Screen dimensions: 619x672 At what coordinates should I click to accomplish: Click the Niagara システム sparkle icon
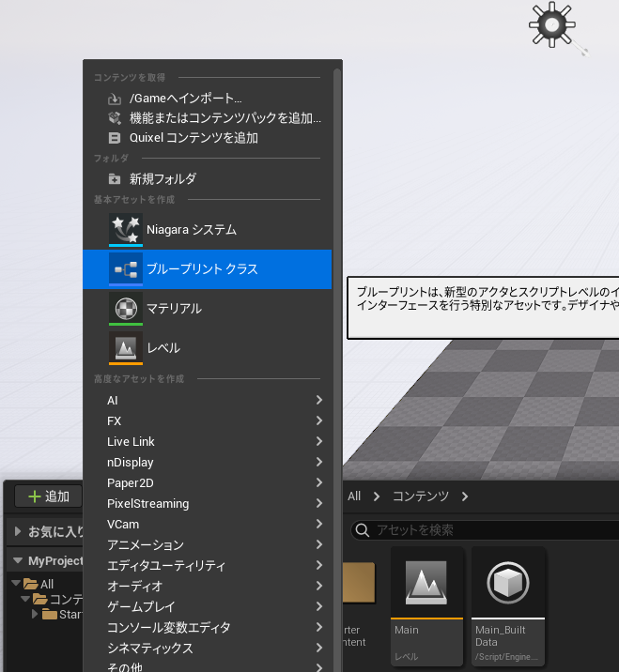point(126,230)
